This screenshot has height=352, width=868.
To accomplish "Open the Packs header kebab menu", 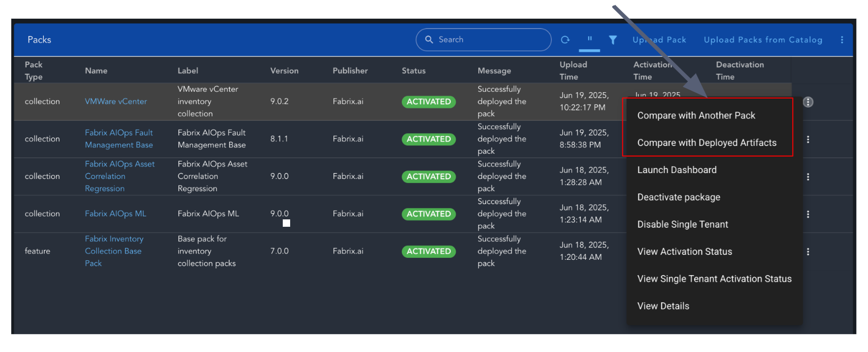I will (842, 40).
